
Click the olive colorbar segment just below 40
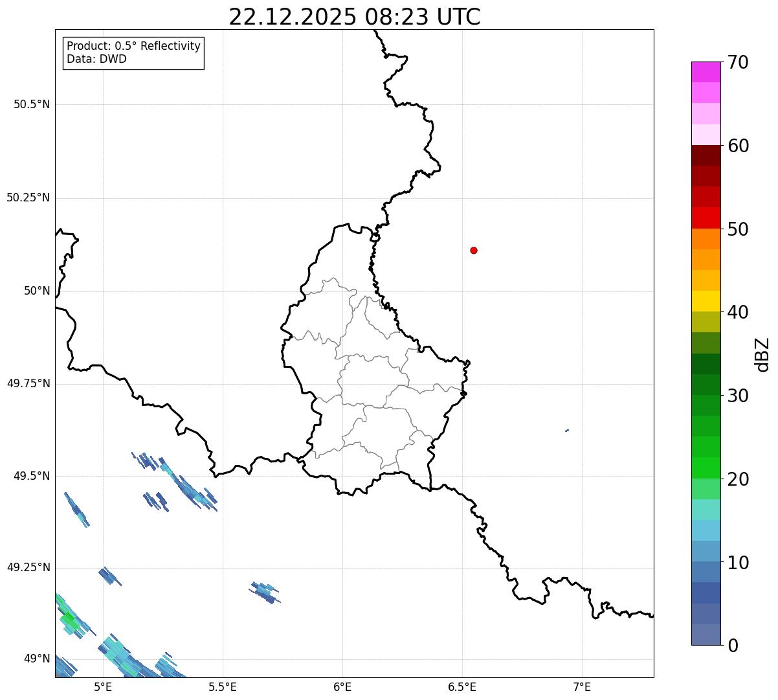tap(706, 322)
